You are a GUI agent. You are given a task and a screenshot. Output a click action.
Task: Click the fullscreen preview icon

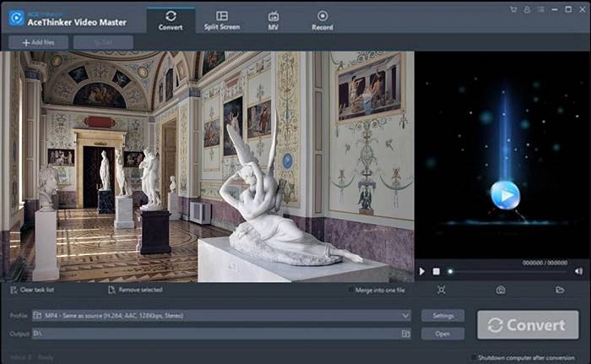coord(442,290)
